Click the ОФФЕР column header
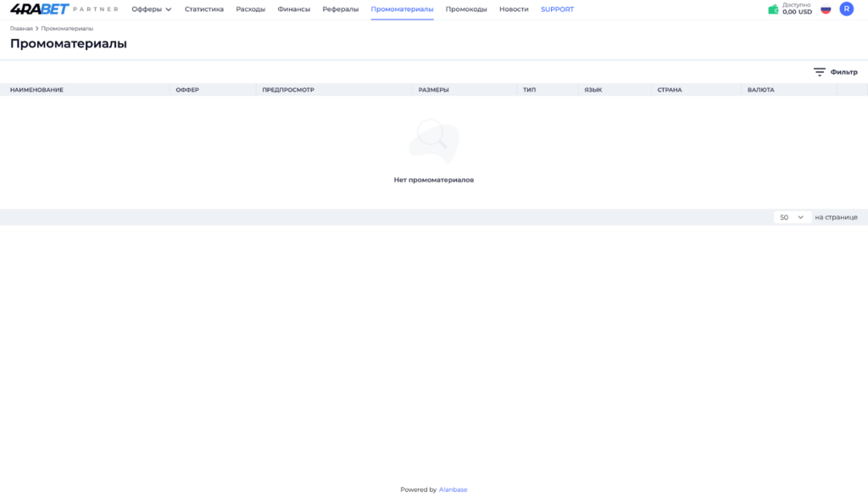 187,90
